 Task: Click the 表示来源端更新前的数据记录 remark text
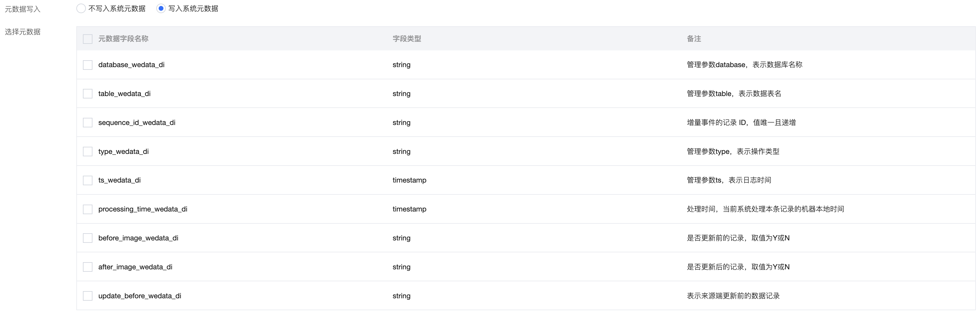[733, 296]
